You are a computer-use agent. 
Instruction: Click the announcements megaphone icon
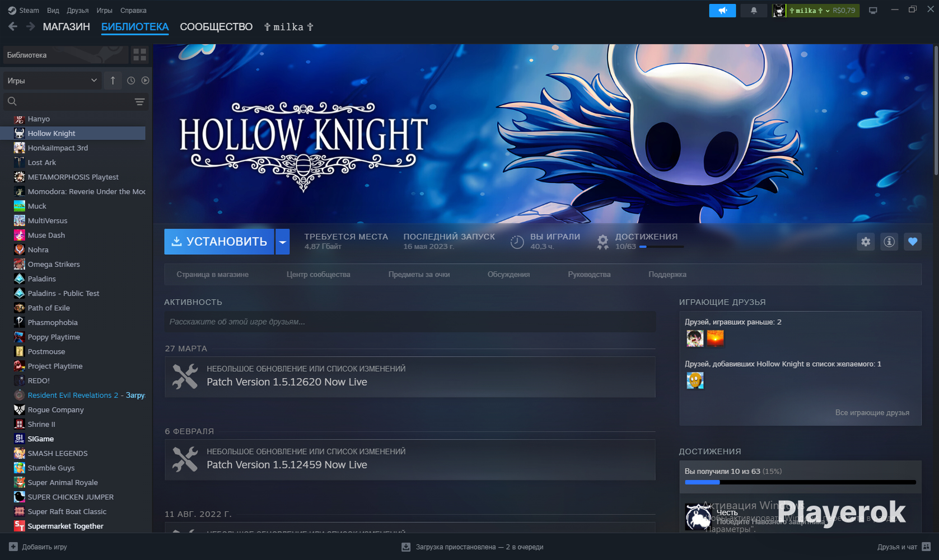(x=722, y=11)
